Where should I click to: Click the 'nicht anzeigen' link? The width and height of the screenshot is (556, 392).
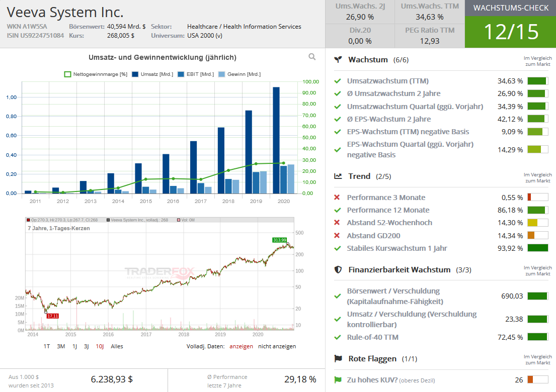[x=277, y=346]
